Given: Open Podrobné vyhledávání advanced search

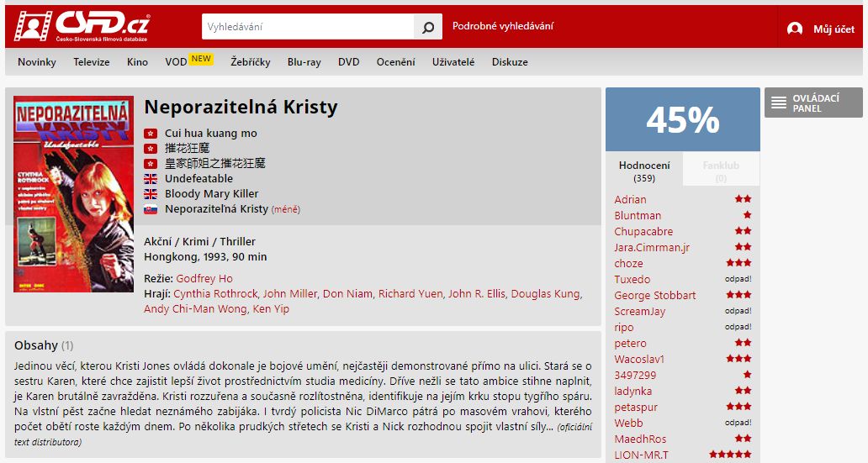Looking at the screenshot, I should click(x=503, y=26).
